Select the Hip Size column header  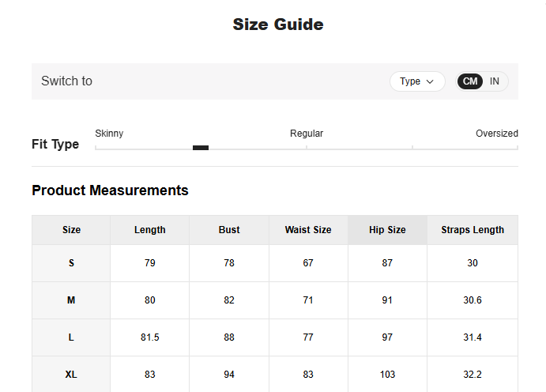(387, 230)
